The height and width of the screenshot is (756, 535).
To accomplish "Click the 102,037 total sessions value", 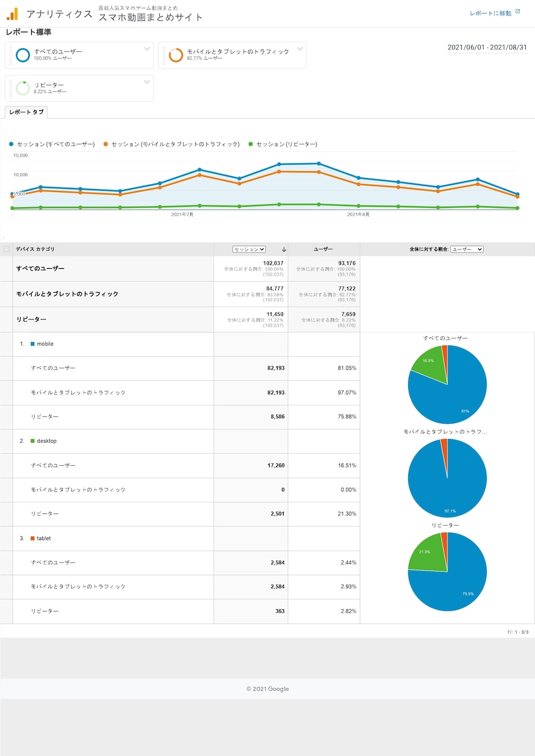I will pyautogui.click(x=273, y=263).
